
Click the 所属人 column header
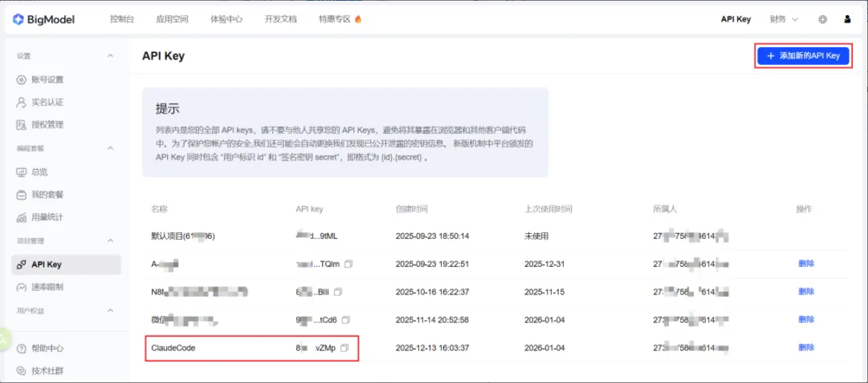pyautogui.click(x=665, y=209)
